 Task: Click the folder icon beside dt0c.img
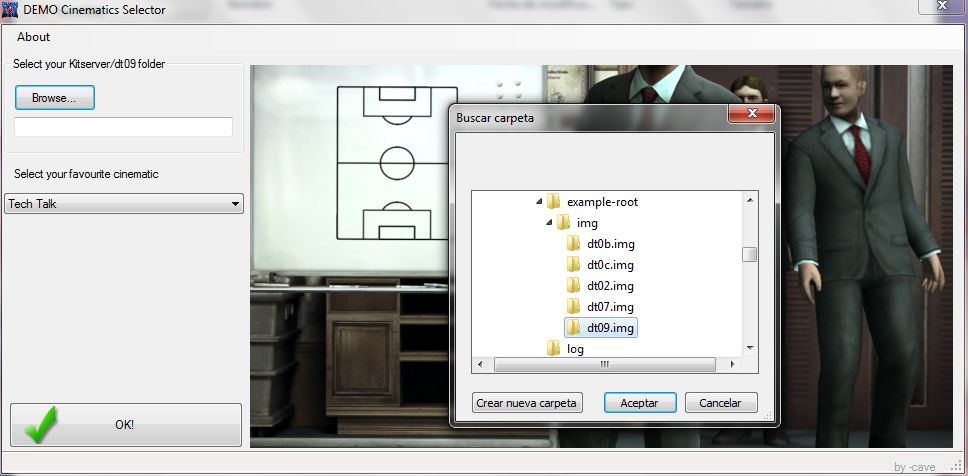point(573,265)
